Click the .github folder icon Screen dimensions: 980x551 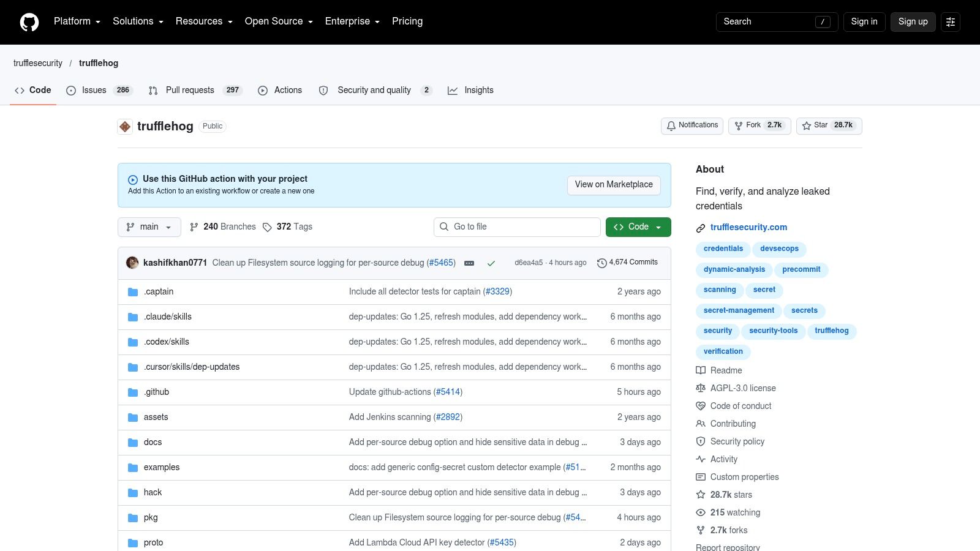pos(133,392)
